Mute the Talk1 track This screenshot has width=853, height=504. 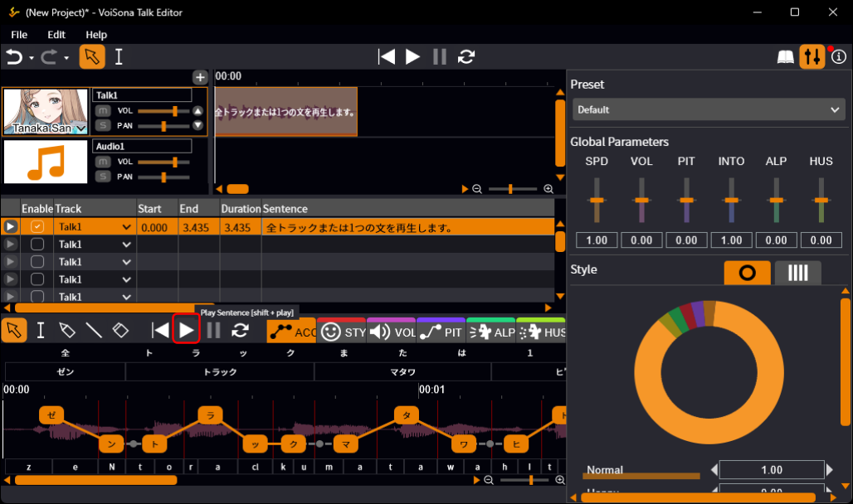click(103, 111)
